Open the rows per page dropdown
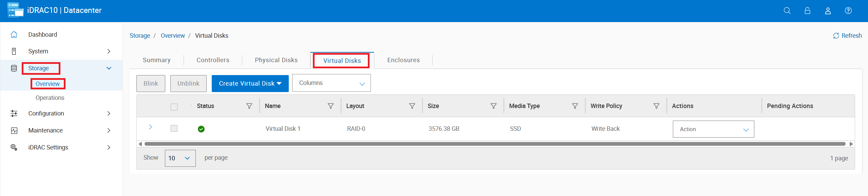 [x=180, y=158]
